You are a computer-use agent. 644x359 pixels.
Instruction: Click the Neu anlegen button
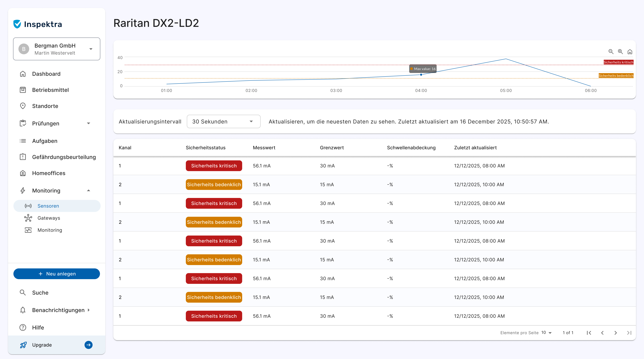(x=57, y=274)
